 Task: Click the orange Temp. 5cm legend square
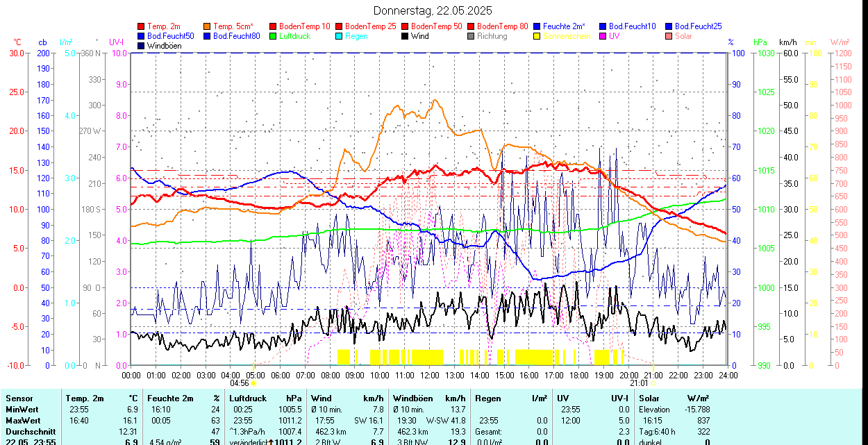click(x=208, y=26)
